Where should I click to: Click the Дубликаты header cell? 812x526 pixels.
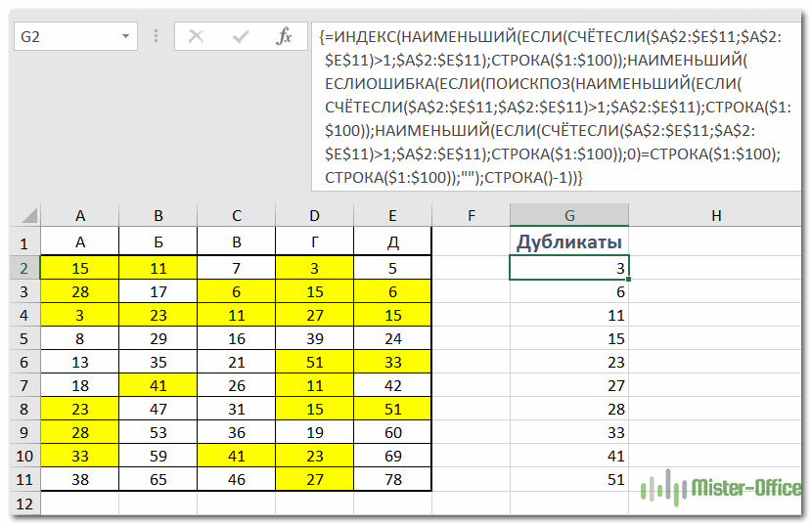[568, 242]
